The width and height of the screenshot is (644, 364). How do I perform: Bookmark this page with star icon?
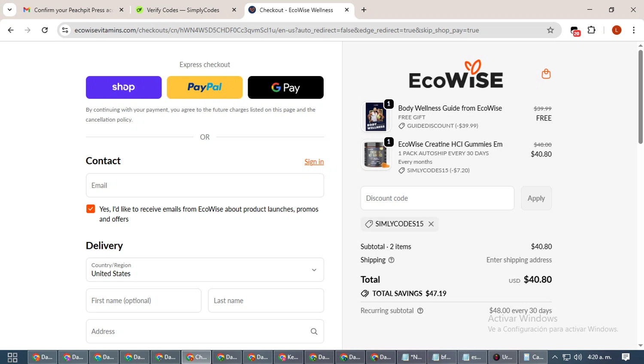click(550, 30)
